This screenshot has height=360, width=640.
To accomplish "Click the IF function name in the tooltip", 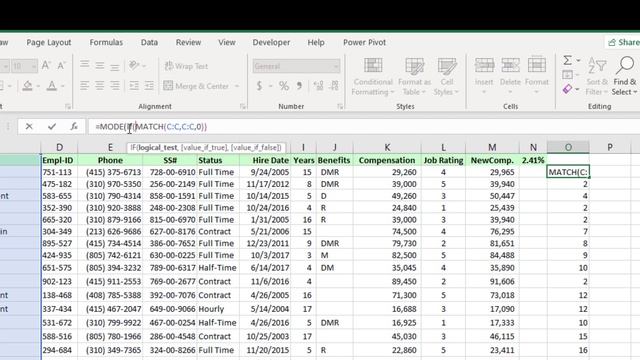I will point(133,147).
